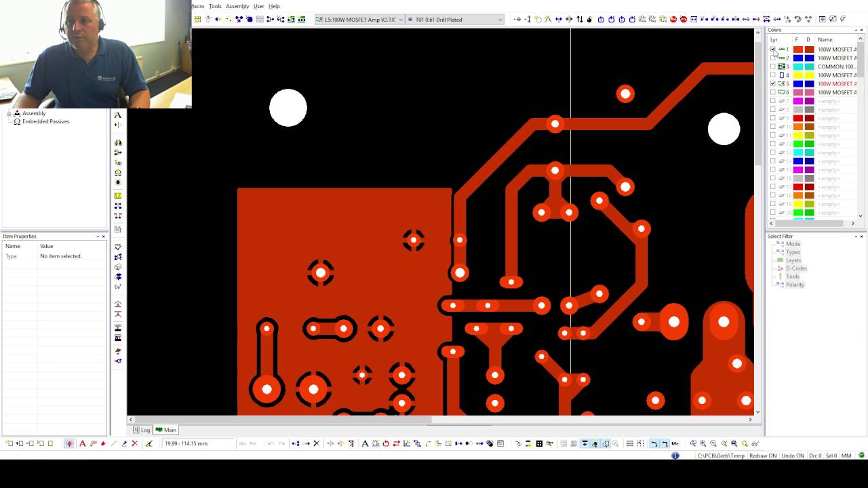Screen dimensions: 868x488
Task: Toggle visibility checkbox for layer 1
Action: pos(772,49)
